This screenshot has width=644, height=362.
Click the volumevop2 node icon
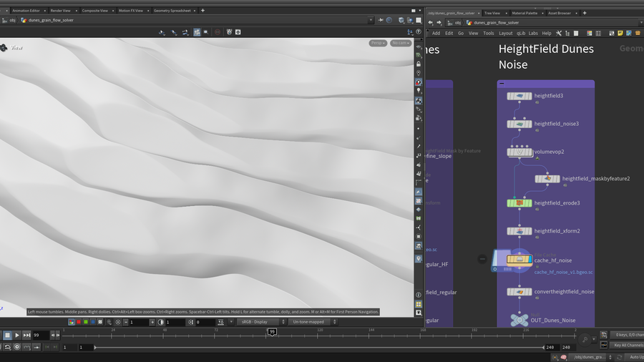click(x=519, y=152)
